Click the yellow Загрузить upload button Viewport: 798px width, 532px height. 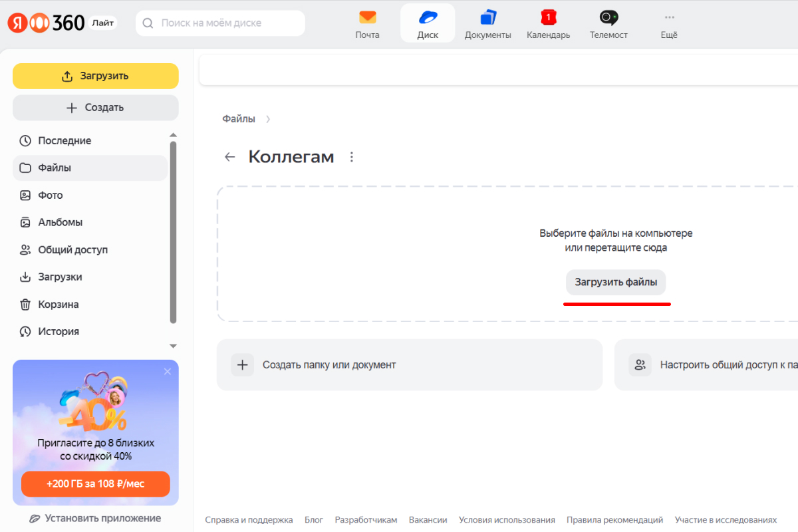[x=96, y=76]
